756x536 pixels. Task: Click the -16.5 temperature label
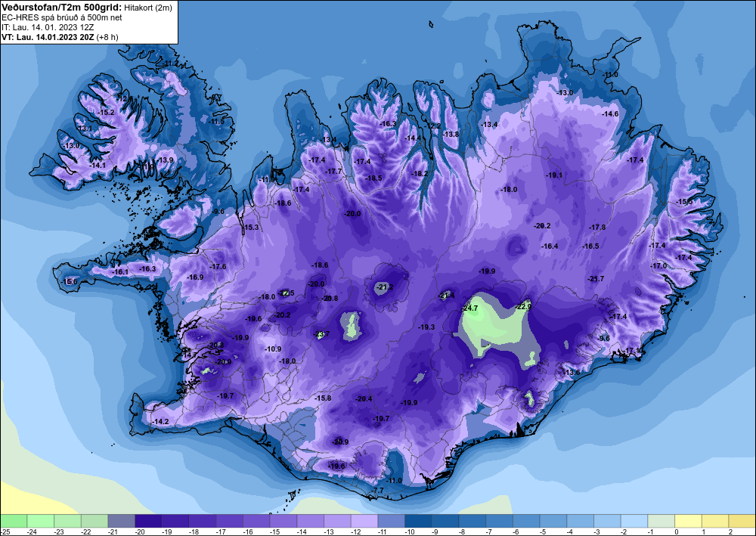coord(590,246)
